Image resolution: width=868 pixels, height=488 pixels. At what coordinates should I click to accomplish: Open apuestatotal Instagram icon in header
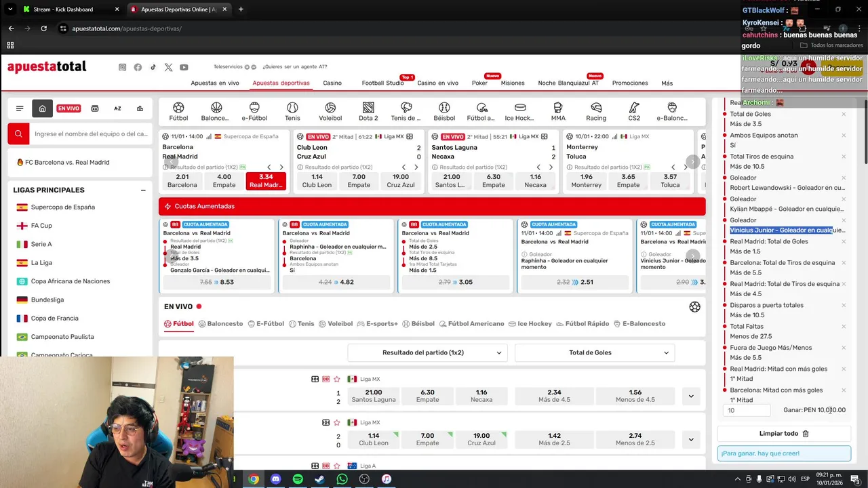122,67
